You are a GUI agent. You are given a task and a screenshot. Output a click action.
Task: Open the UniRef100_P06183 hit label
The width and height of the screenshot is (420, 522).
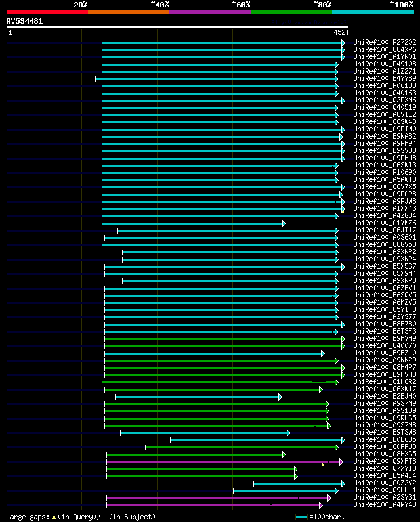click(x=385, y=85)
